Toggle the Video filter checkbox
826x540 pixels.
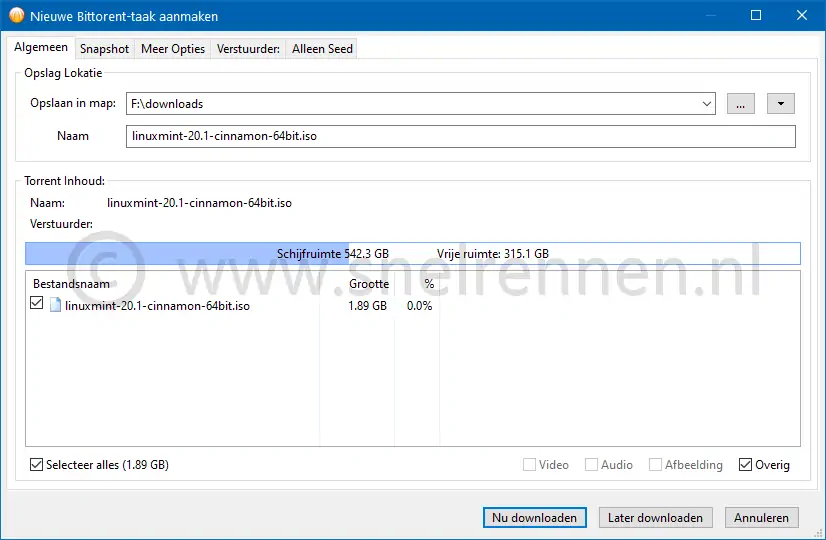coord(529,465)
